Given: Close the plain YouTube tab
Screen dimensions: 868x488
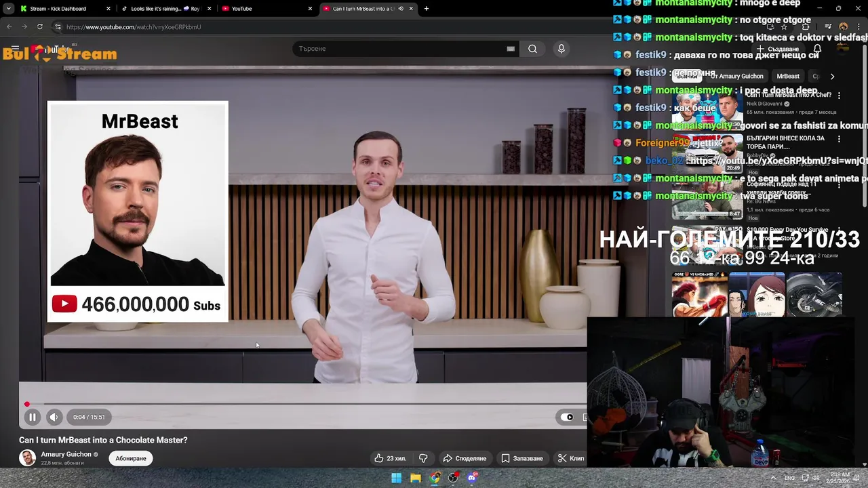Looking at the screenshot, I should (311, 9).
